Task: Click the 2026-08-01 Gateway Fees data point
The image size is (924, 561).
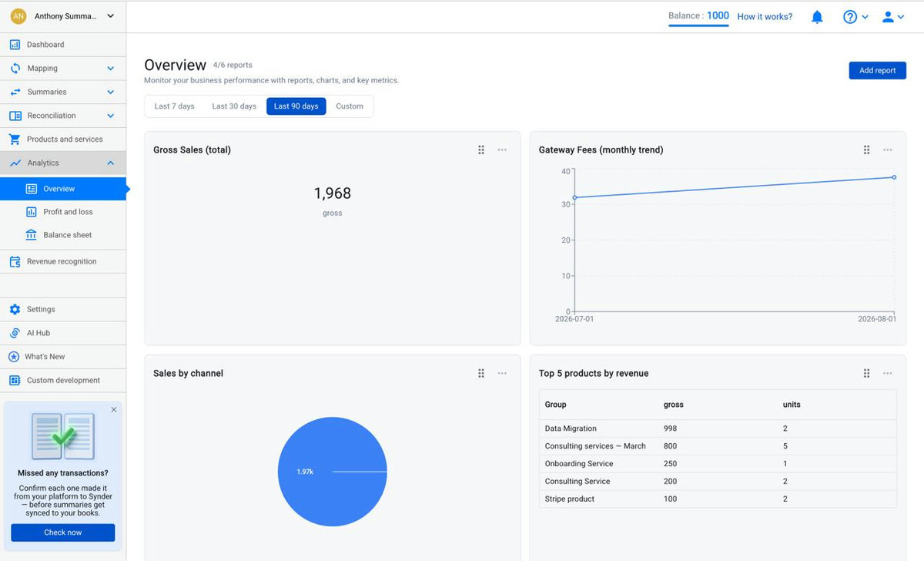Action: click(894, 177)
